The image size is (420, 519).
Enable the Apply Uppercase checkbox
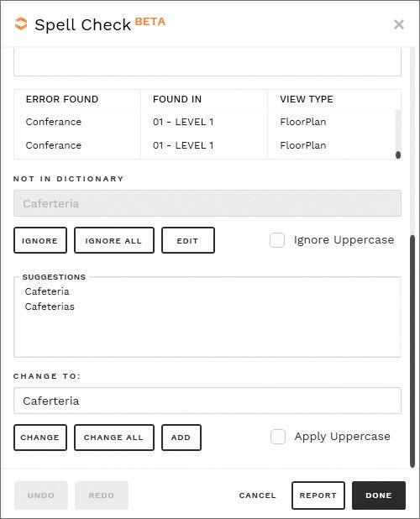click(278, 437)
